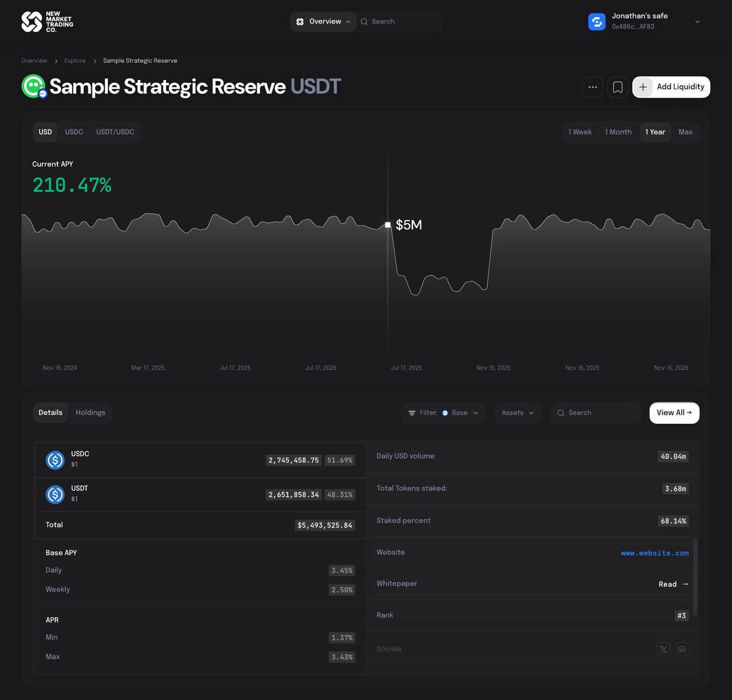The image size is (732, 700).
Task: Click the Sample Strategic Reserve green pool icon
Action: tap(34, 86)
